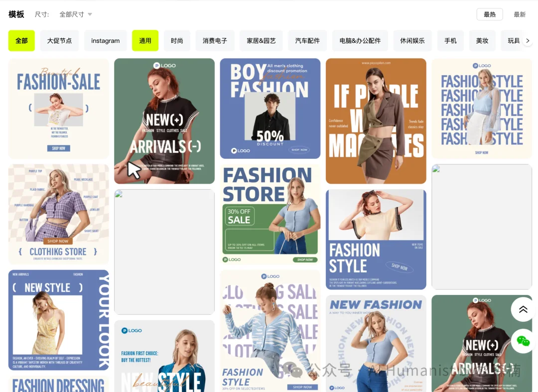Select the 美妆 category tab
Screen dimensions: 538x392
(482, 41)
